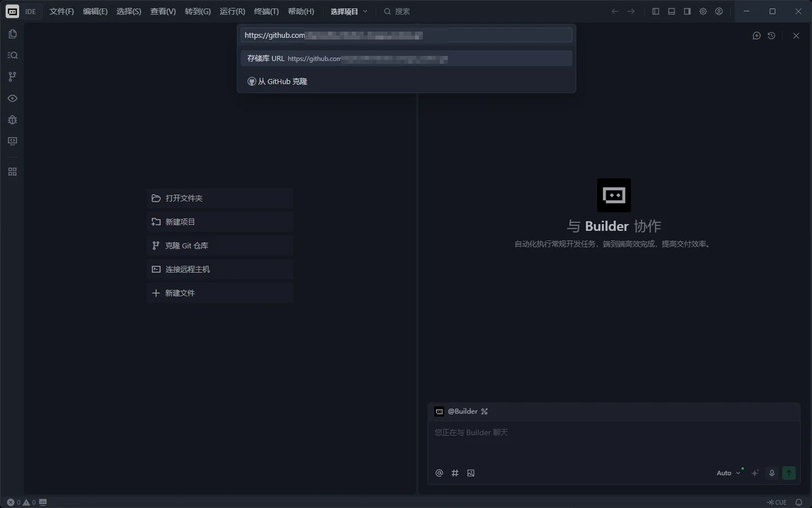Select the 存储库 URL suggestion entry
The height and width of the screenshot is (508, 812).
point(406,59)
